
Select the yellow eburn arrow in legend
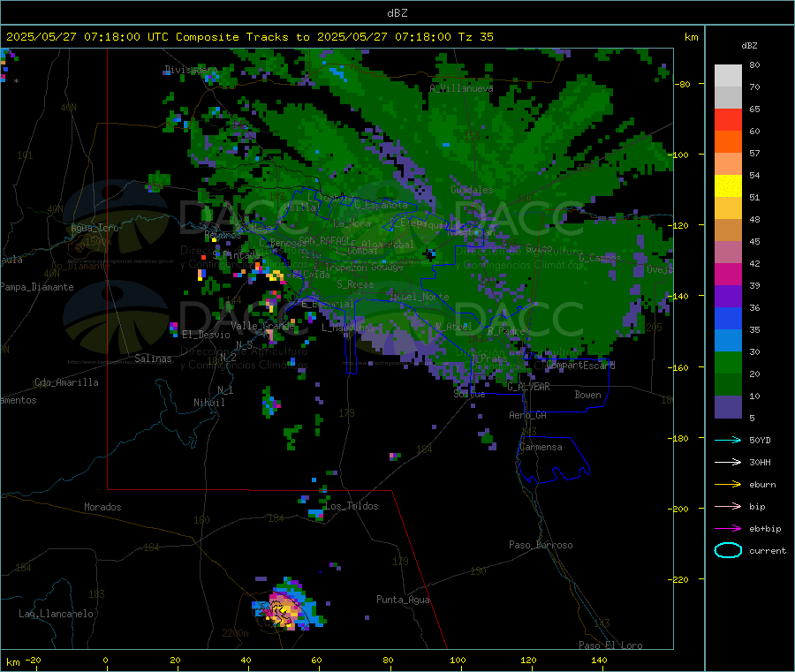728,484
